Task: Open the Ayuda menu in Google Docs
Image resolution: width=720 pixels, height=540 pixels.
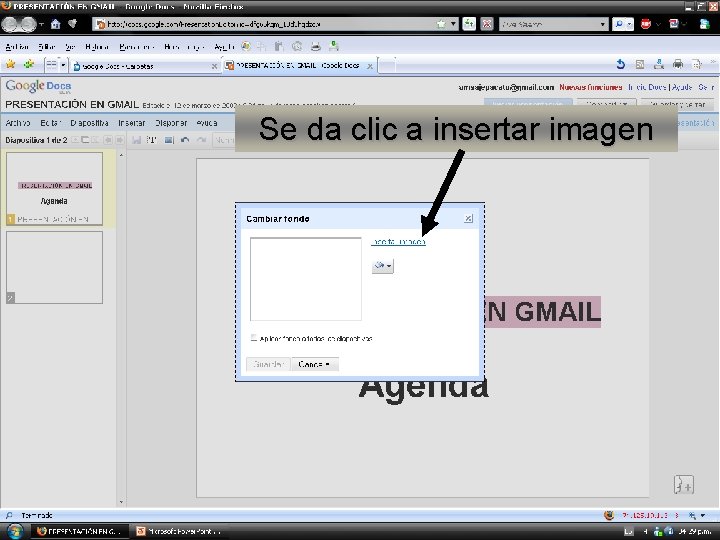Action: pyautogui.click(x=207, y=123)
